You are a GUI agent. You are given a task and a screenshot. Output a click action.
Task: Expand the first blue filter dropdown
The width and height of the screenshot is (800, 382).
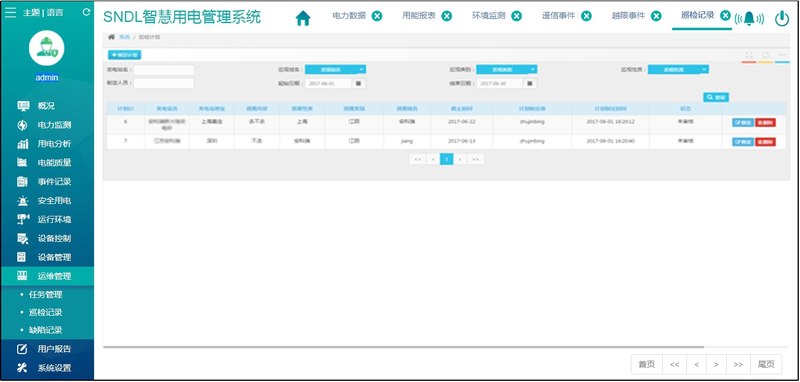click(335, 69)
